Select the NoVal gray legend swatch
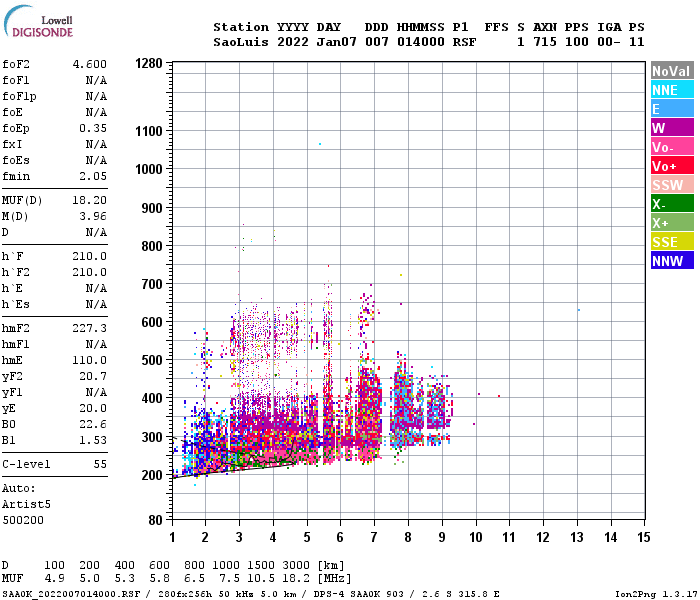 [672, 71]
